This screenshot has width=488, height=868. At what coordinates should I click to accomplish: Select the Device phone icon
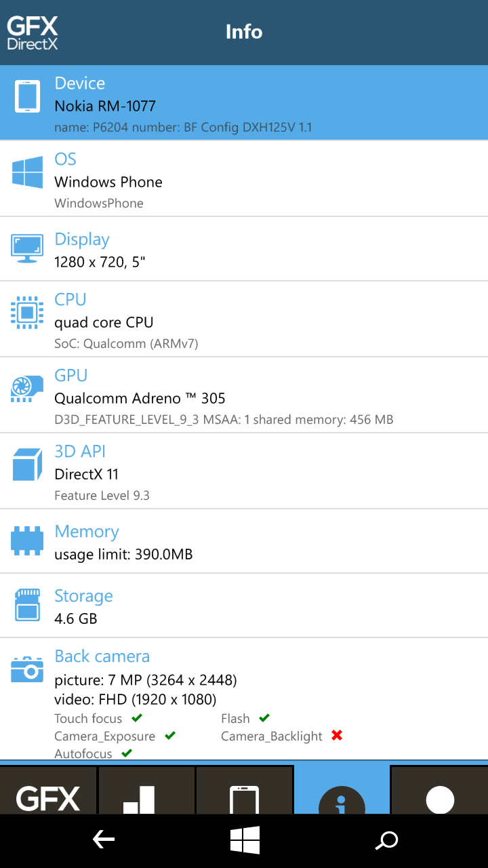[x=27, y=96]
